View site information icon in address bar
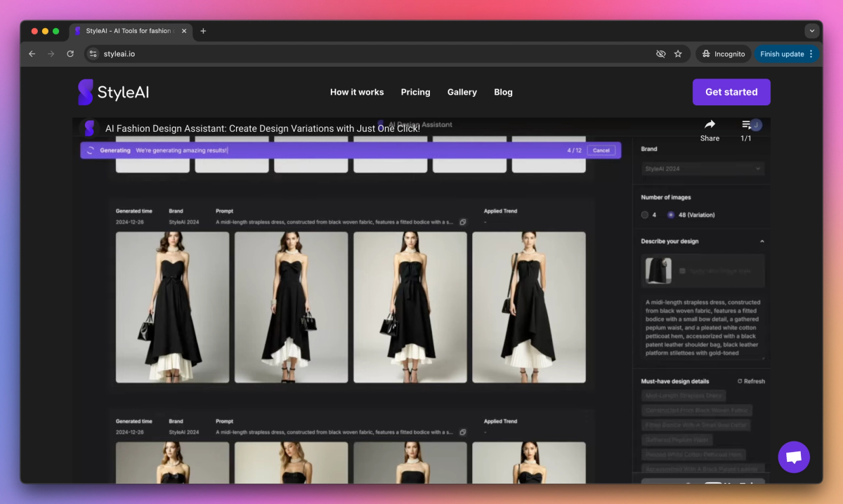Image resolution: width=843 pixels, height=504 pixels. (x=93, y=54)
